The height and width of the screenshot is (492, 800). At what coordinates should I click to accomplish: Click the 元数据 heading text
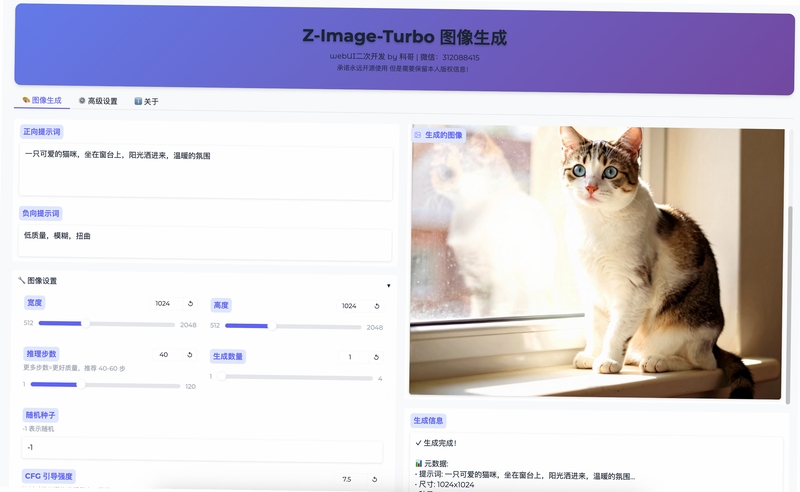click(x=432, y=463)
